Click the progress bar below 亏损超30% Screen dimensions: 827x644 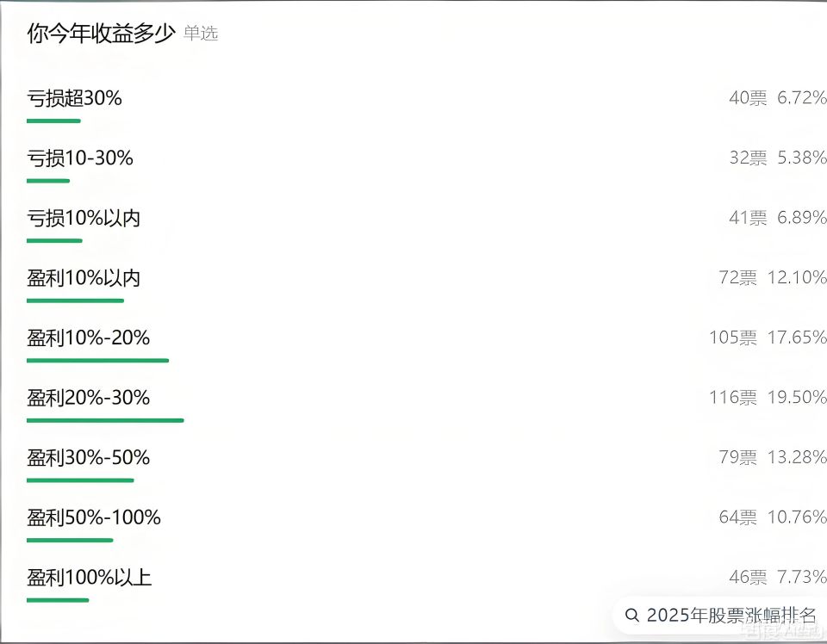(x=53, y=121)
